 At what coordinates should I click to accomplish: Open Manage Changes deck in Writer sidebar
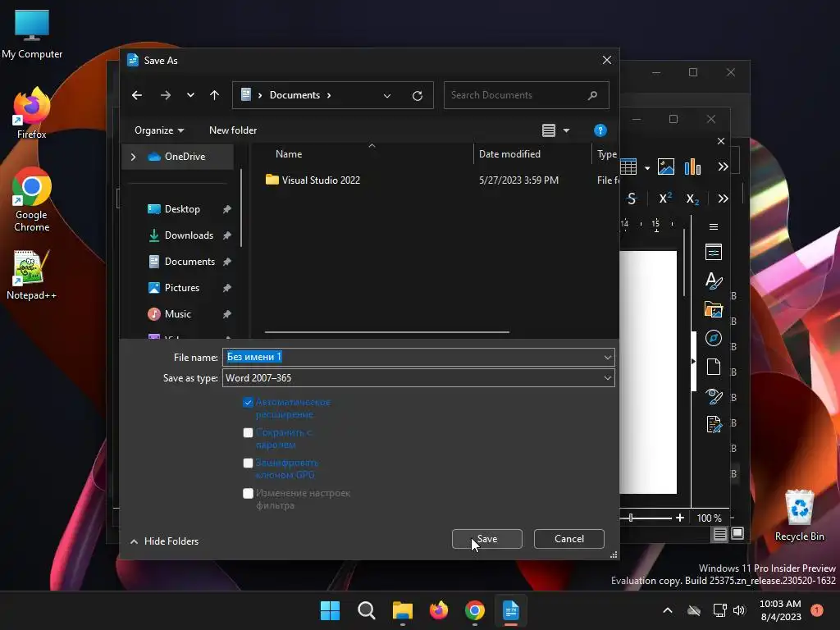point(714,424)
